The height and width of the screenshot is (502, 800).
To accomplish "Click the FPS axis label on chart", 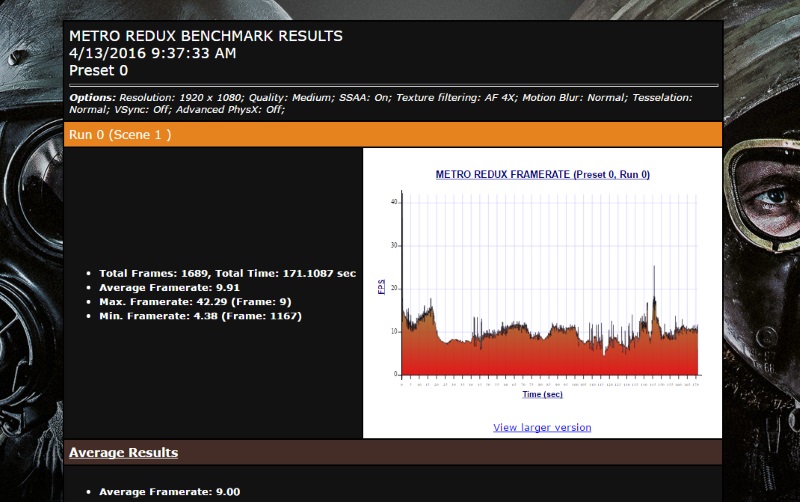I will point(381,287).
